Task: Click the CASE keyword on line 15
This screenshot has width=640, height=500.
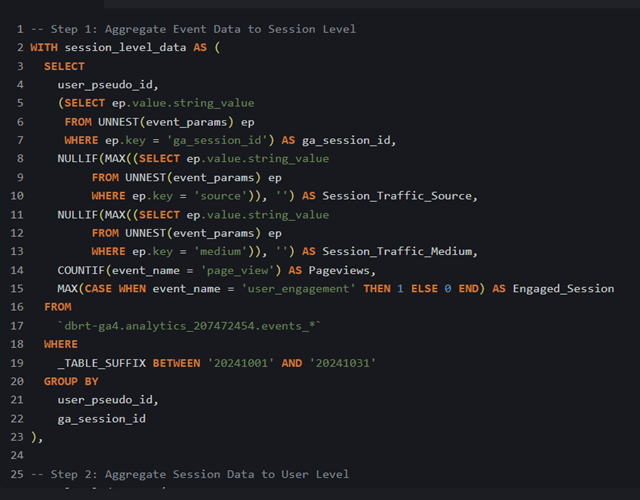Action: pos(98,289)
